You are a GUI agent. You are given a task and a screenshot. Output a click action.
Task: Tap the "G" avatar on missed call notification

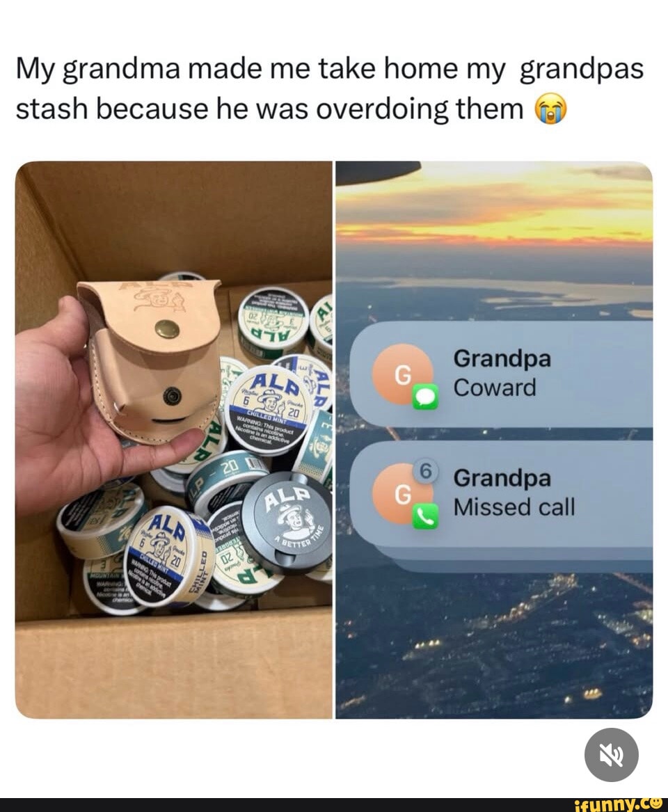pyautogui.click(x=402, y=493)
